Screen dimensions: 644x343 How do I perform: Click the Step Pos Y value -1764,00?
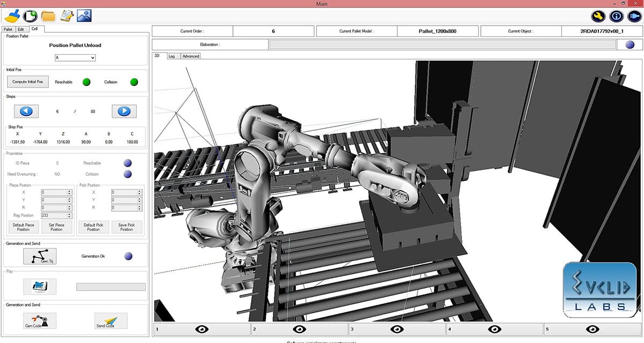coord(40,142)
